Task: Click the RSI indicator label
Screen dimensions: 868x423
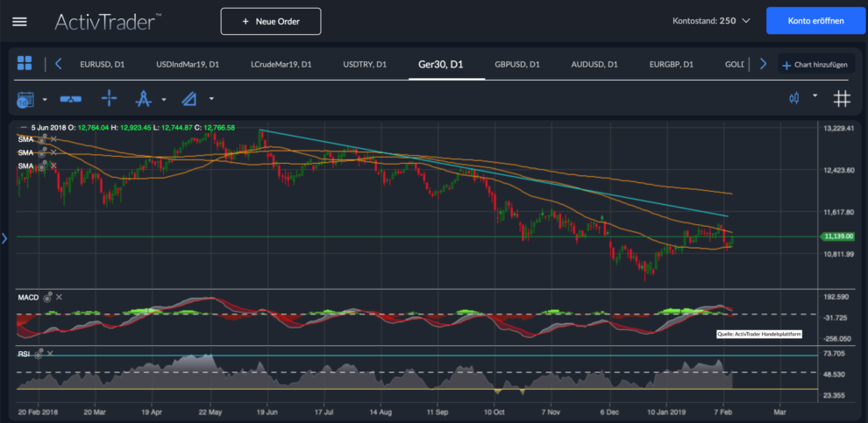Action: click(24, 354)
